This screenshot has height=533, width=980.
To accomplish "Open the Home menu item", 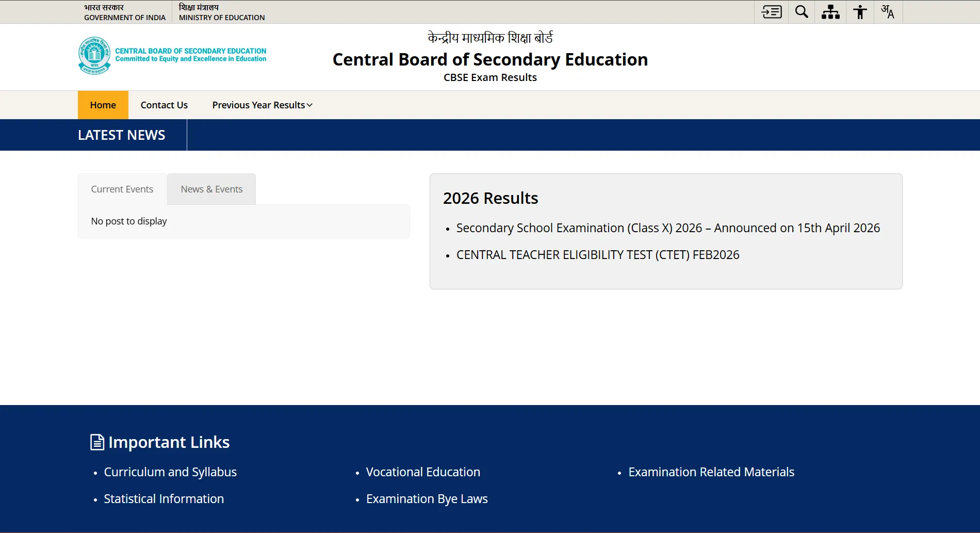I will pyautogui.click(x=103, y=105).
